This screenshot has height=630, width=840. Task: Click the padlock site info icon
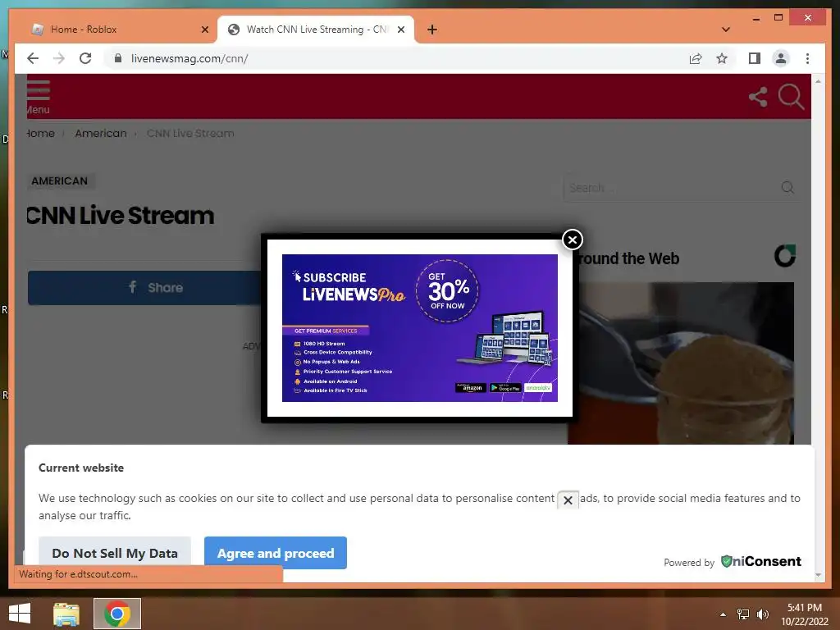[118, 58]
